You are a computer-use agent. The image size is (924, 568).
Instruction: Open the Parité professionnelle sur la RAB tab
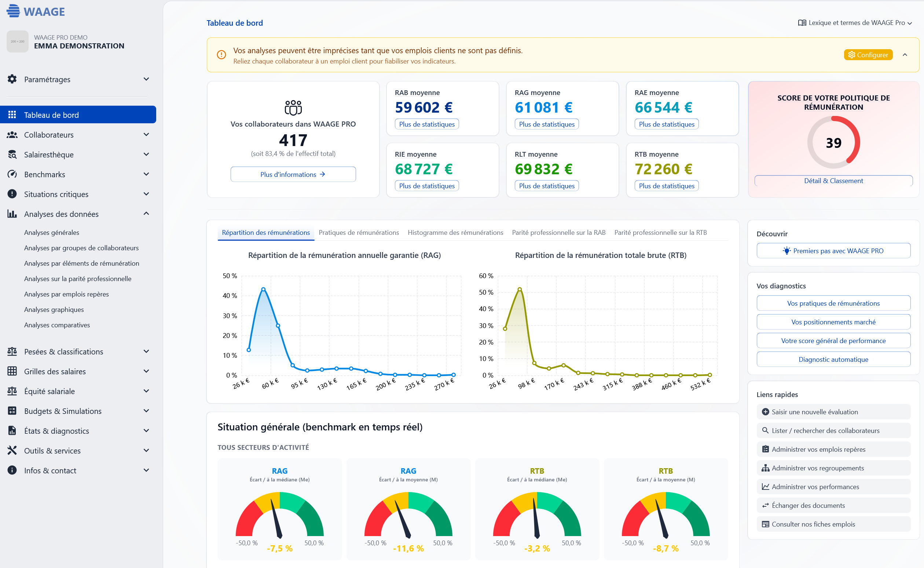(558, 233)
